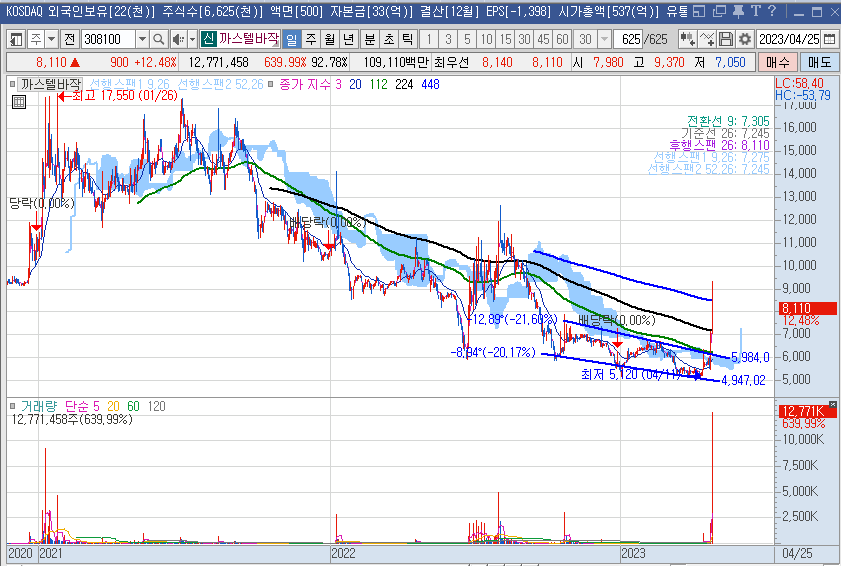The height and width of the screenshot is (566, 841).
Task: Toggle the 종가 지수 moving average square
Action: [x=270, y=84]
